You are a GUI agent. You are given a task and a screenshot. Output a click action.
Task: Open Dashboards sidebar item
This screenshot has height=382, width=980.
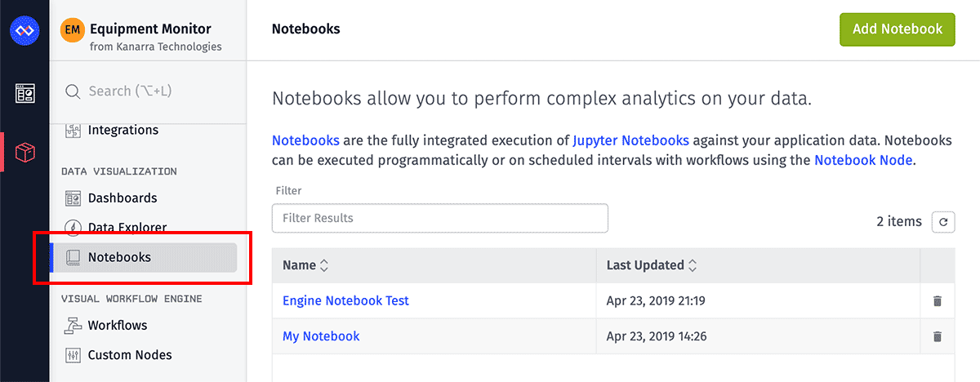122,198
